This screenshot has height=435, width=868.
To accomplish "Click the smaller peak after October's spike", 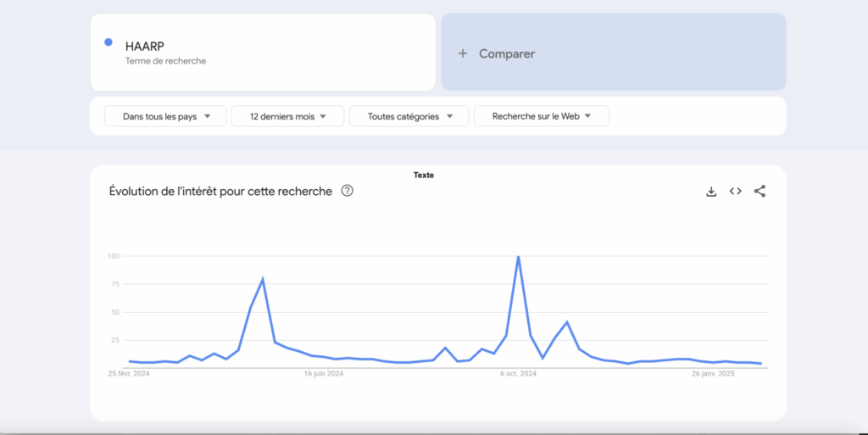I will 566,322.
